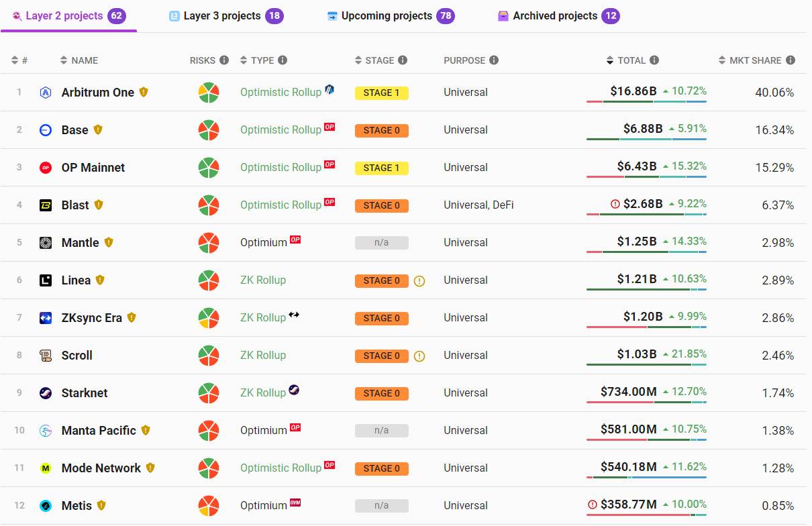Open the Arbitrum One project link
This screenshot has height=526, width=812.
coord(98,93)
